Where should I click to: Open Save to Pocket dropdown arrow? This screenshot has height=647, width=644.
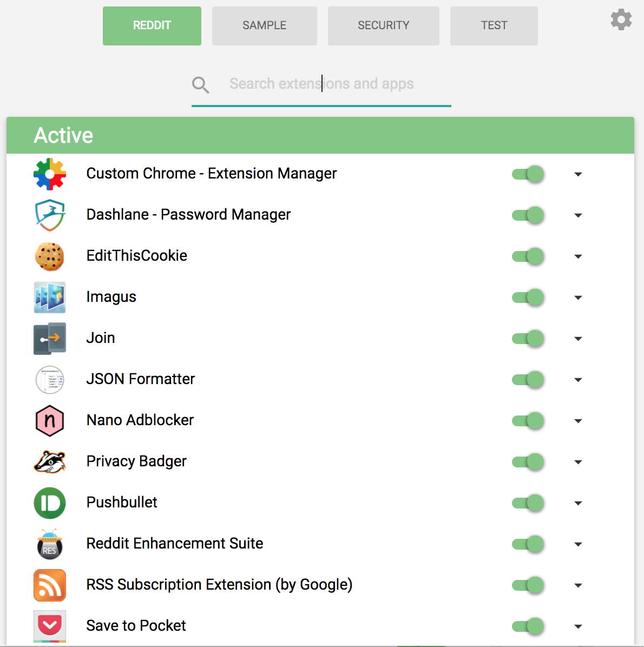pyautogui.click(x=578, y=627)
